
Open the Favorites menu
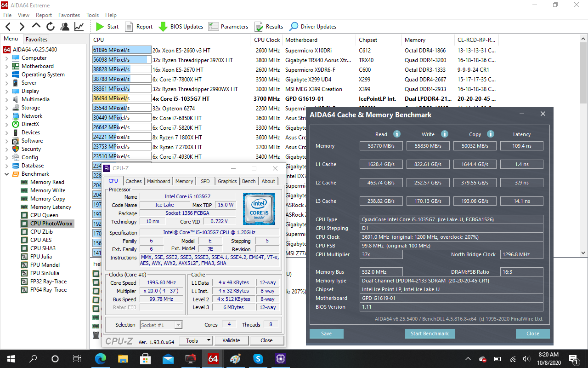[x=69, y=15]
